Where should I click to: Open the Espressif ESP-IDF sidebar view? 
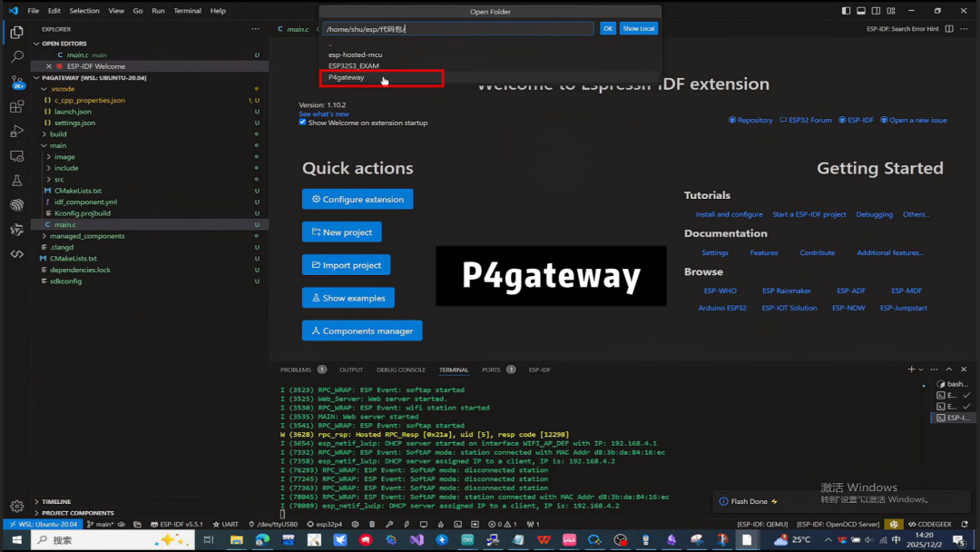click(x=17, y=205)
